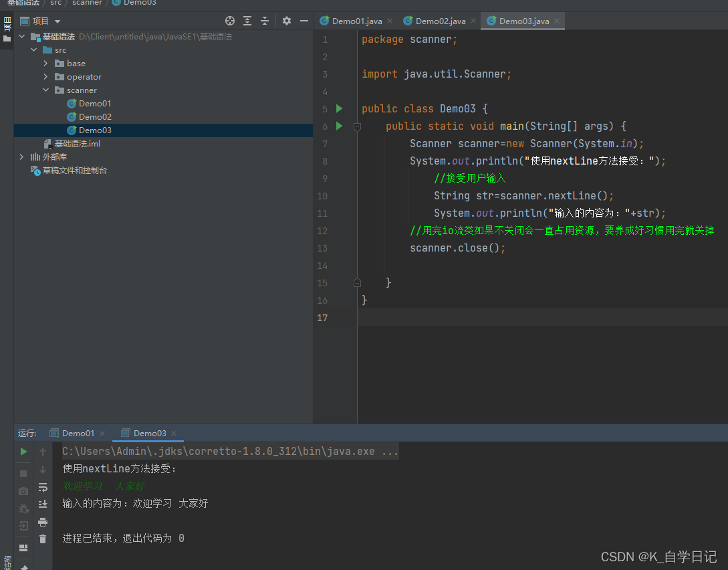Place cursor on empty line 17
Screen dimensions: 728x570
(542, 318)
